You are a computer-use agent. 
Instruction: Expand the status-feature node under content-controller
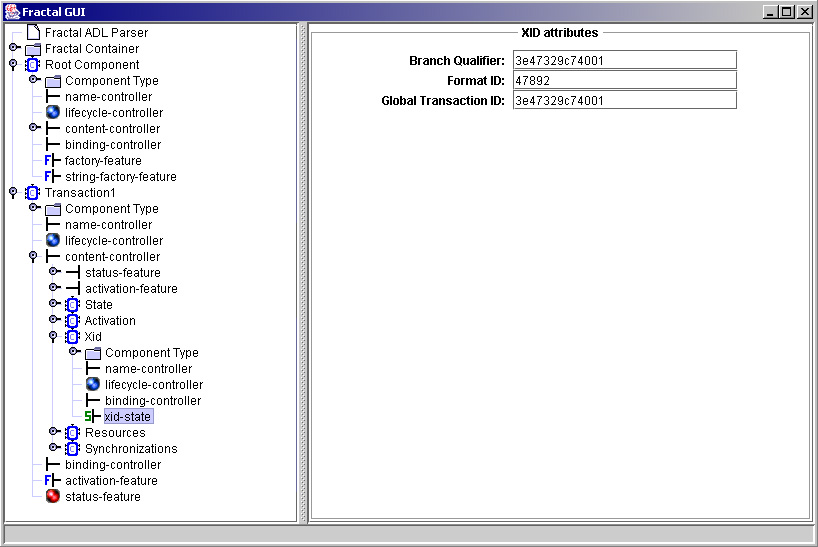coord(53,272)
